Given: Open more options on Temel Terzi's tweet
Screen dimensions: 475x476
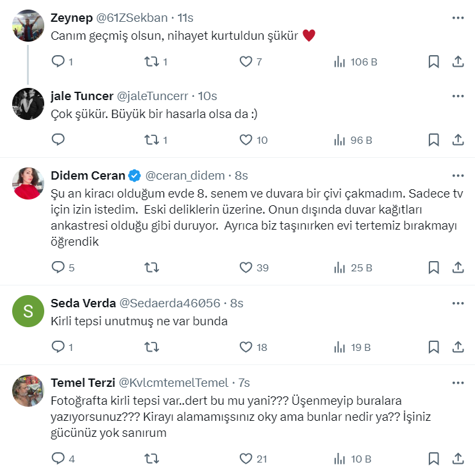Looking at the screenshot, I should coord(458,383).
